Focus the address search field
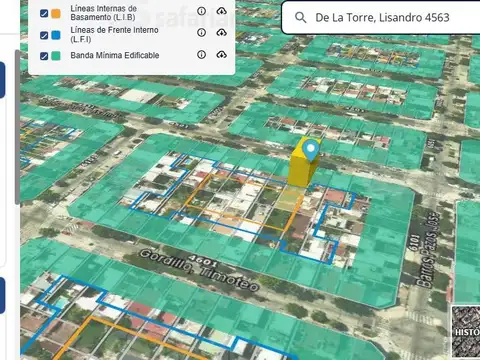 [x=382, y=17]
